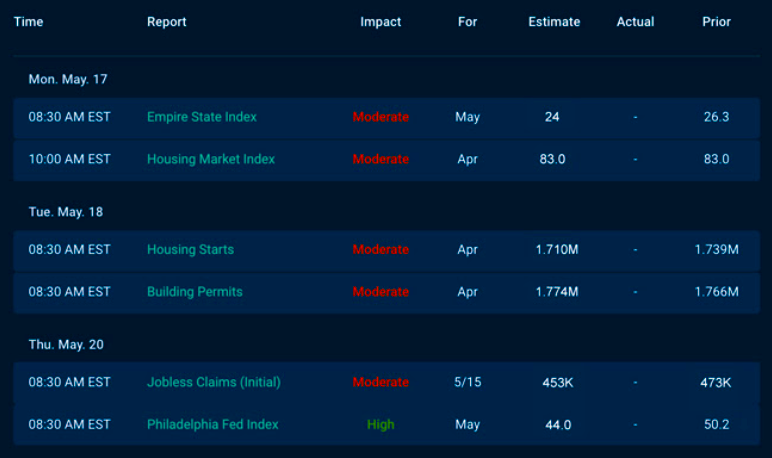Image resolution: width=772 pixels, height=458 pixels.
Task: Select the Mon. May. 17 date heading
Action: (66, 79)
